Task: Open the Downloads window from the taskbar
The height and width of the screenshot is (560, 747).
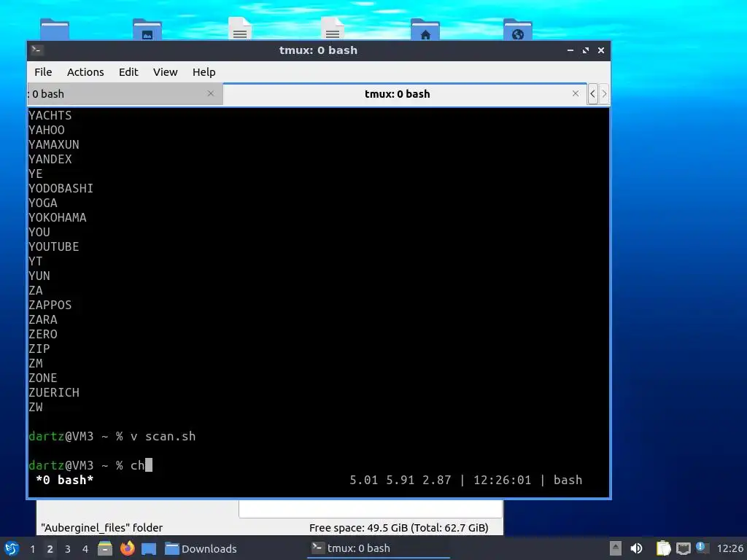Action: 201,548
